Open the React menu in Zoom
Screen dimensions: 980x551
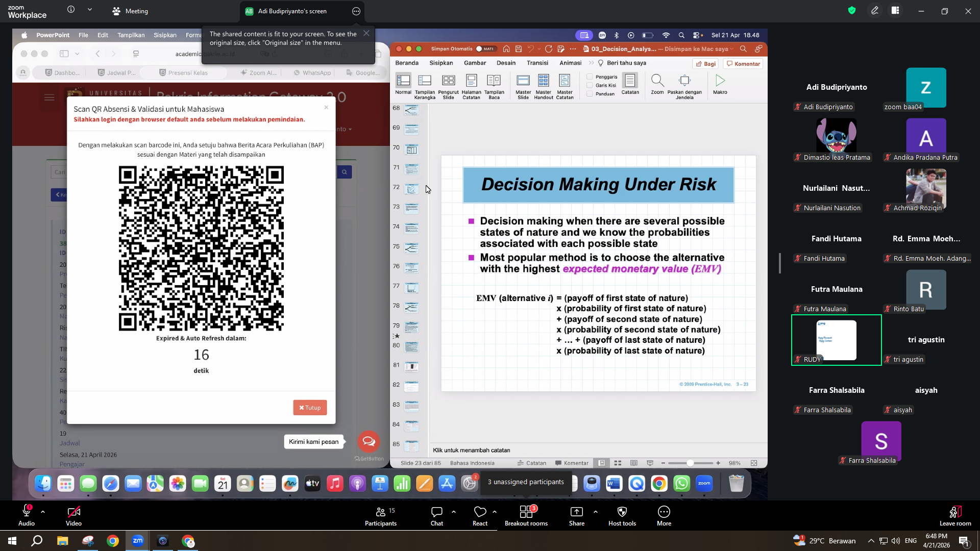480,516
